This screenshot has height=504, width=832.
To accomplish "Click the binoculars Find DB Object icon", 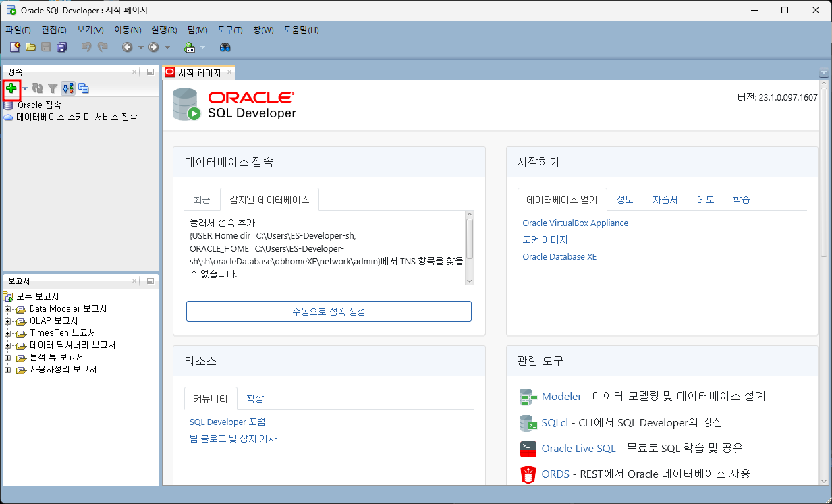I will tap(225, 47).
